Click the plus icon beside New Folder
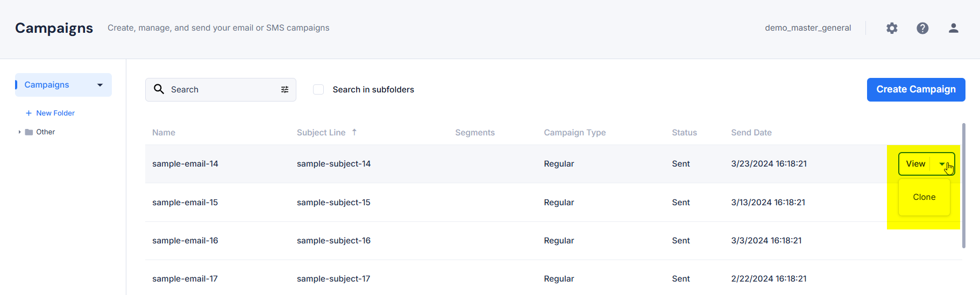Screen dimensions: 980x295 coord(29,113)
